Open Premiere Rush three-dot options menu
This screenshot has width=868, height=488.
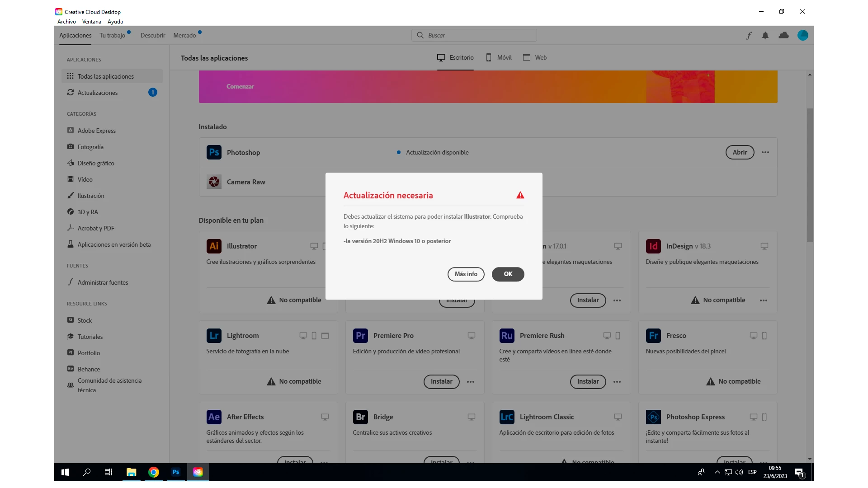pyautogui.click(x=617, y=382)
